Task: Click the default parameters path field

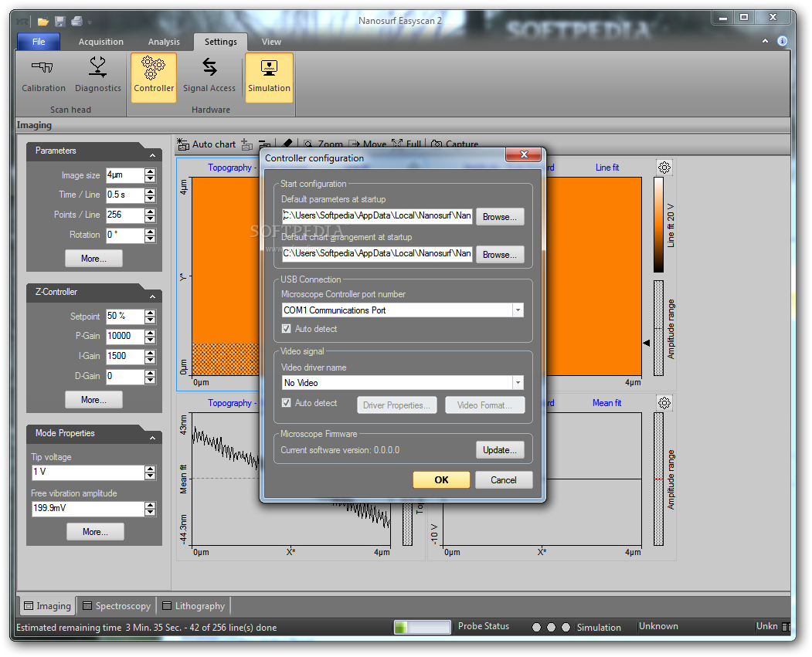Action: 377,215
